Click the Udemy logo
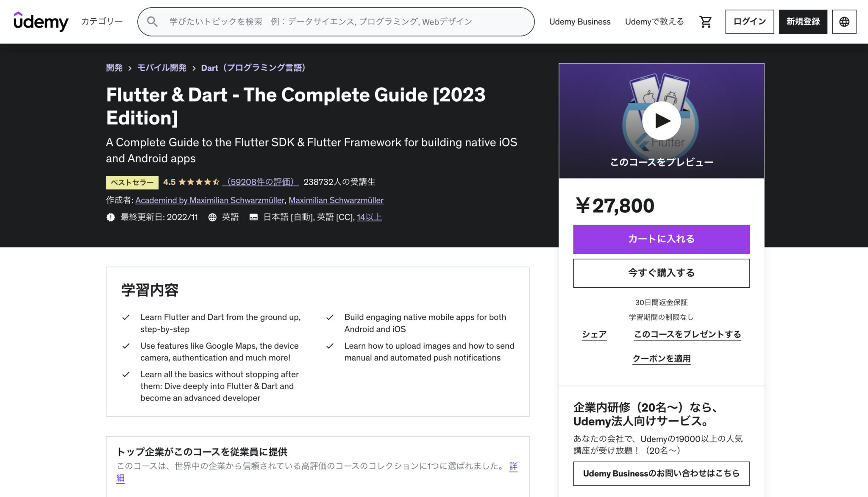The height and width of the screenshot is (497, 868). 40,21
